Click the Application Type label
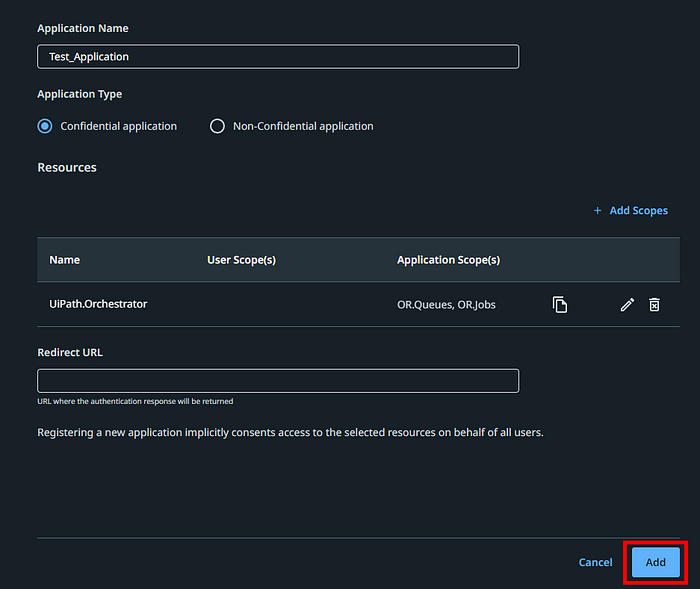 point(79,94)
